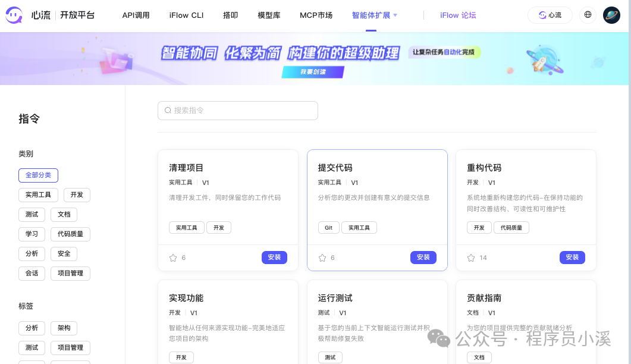Click 安装 on the 提交代码 card

tap(423, 258)
